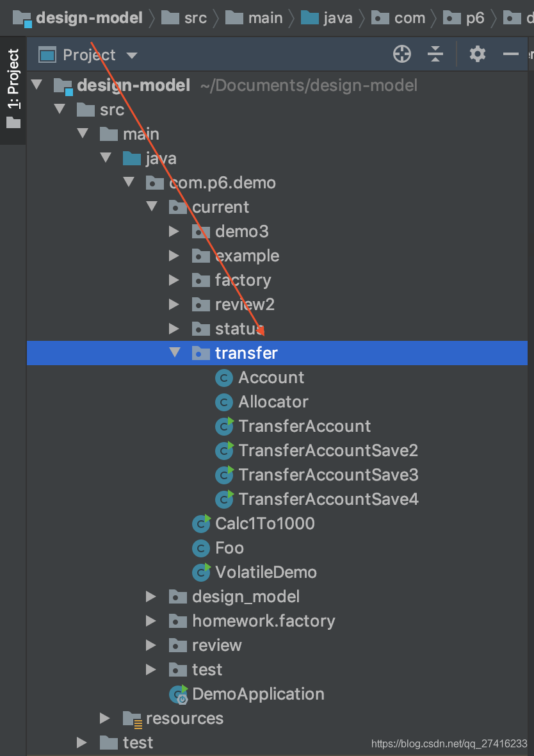The width and height of the screenshot is (534, 756).
Task: Click the locate/select opened file crosshair icon
Action: [402, 54]
